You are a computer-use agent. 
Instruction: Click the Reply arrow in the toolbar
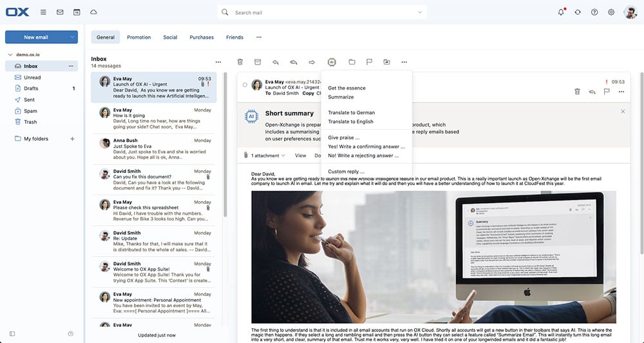(276, 62)
